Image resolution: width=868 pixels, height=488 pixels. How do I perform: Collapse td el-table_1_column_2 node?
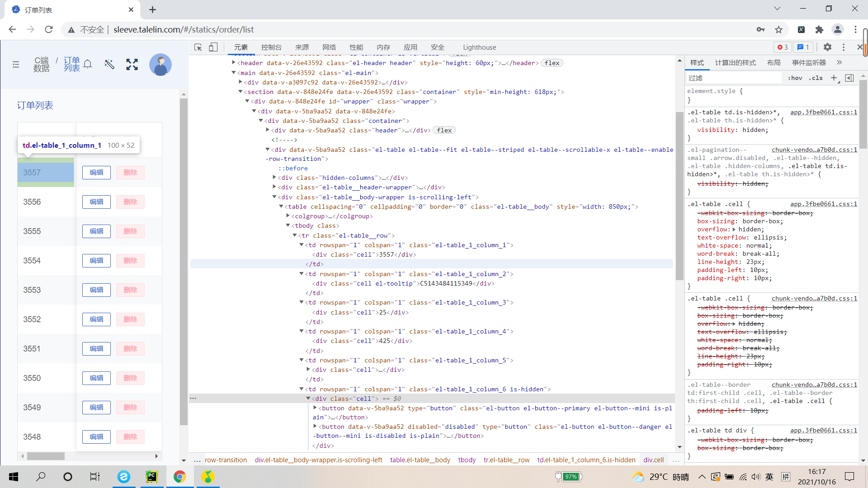(x=302, y=273)
